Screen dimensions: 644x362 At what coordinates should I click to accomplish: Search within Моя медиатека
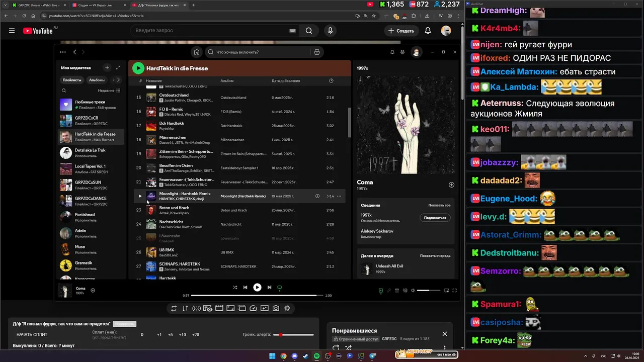coord(64,90)
